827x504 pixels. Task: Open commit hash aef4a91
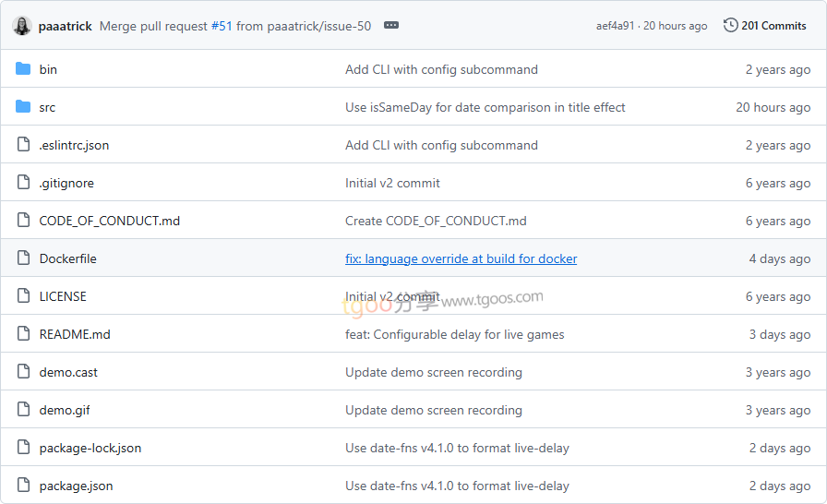(615, 26)
